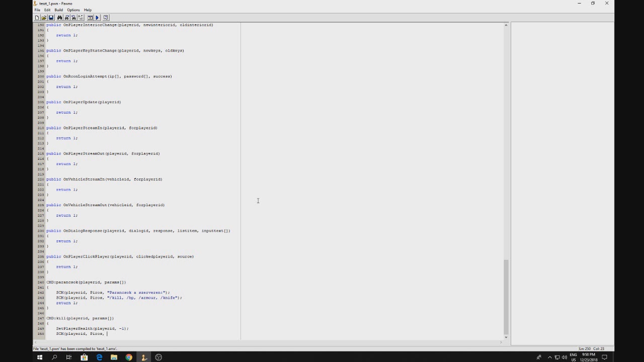The width and height of the screenshot is (644, 362).
Task: Open the Action Center notifications icon
Action: click(x=605, y=357)
